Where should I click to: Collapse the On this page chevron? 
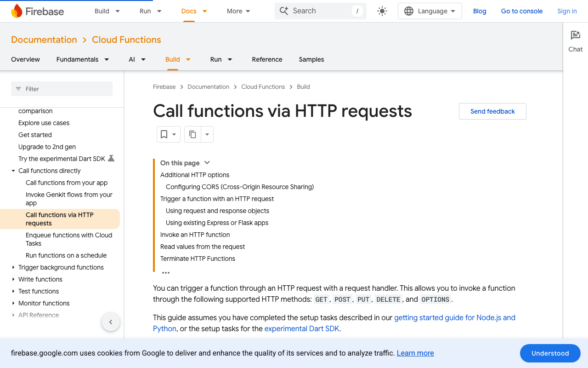(207, 163)
